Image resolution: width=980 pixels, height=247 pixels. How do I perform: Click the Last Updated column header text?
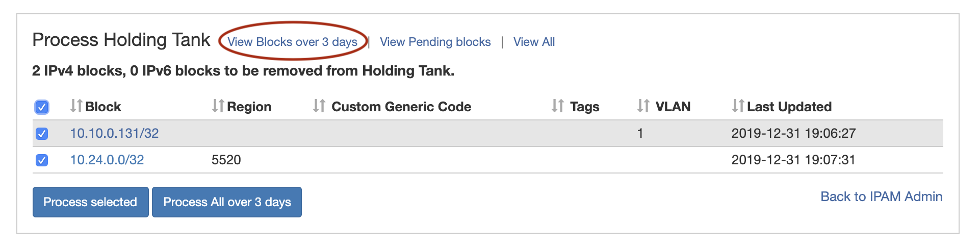[x=789, y=107]
